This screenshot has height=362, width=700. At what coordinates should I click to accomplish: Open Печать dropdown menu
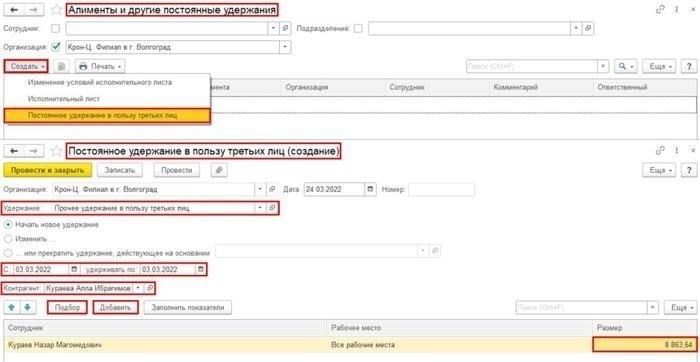[x=100, y=67]
